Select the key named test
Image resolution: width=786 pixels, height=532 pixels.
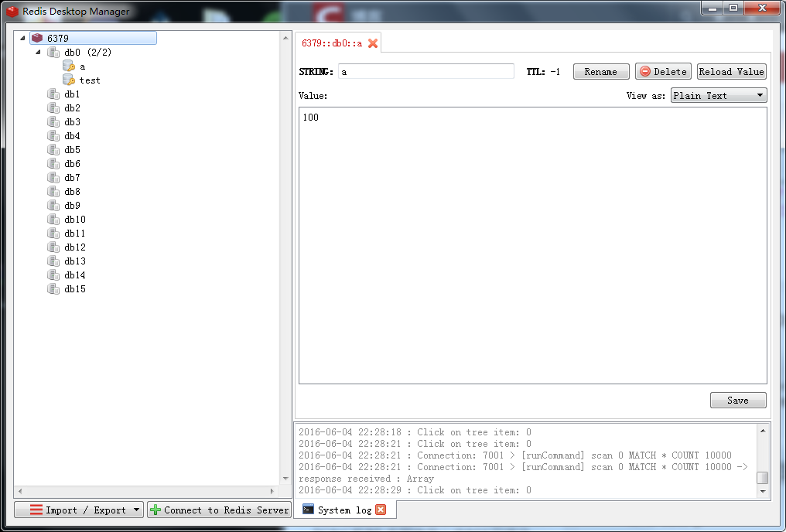pyautogui.click(x=90, y=80)
